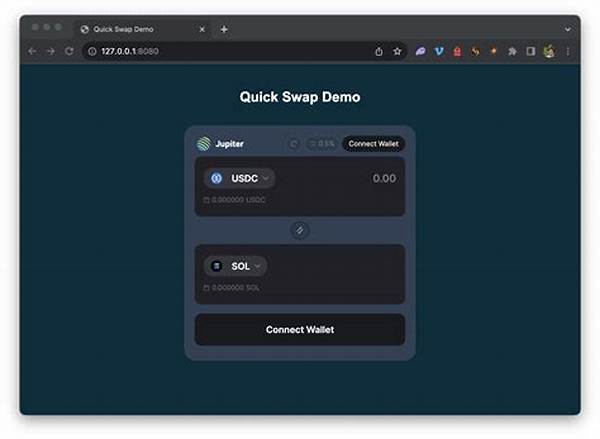This screenshot has width=600, height=439.
Task: Open the site info icon beside 127.0.0.1
Action: [92, 51]
